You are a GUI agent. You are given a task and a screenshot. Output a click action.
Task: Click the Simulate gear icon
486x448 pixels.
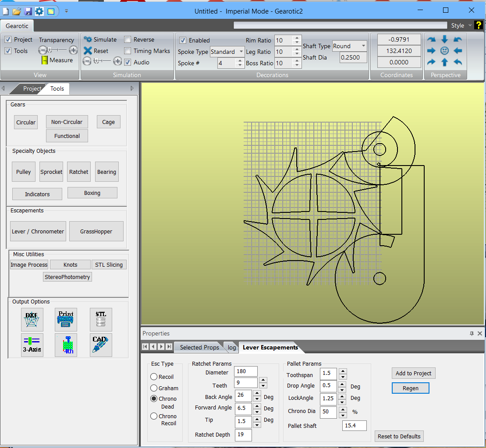pyautogui.click(x=88, y=39)
